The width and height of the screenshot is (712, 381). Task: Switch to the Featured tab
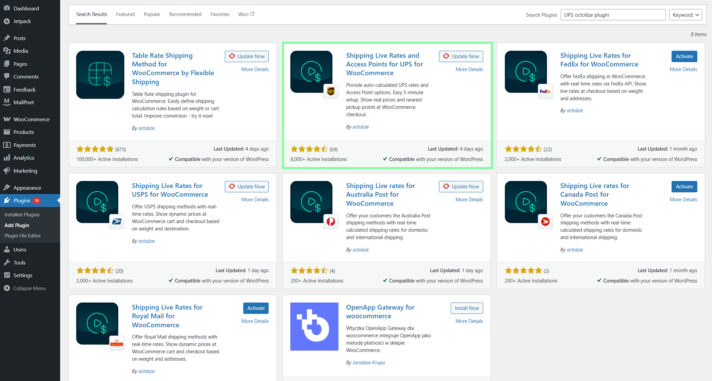[x=125, y=15]
